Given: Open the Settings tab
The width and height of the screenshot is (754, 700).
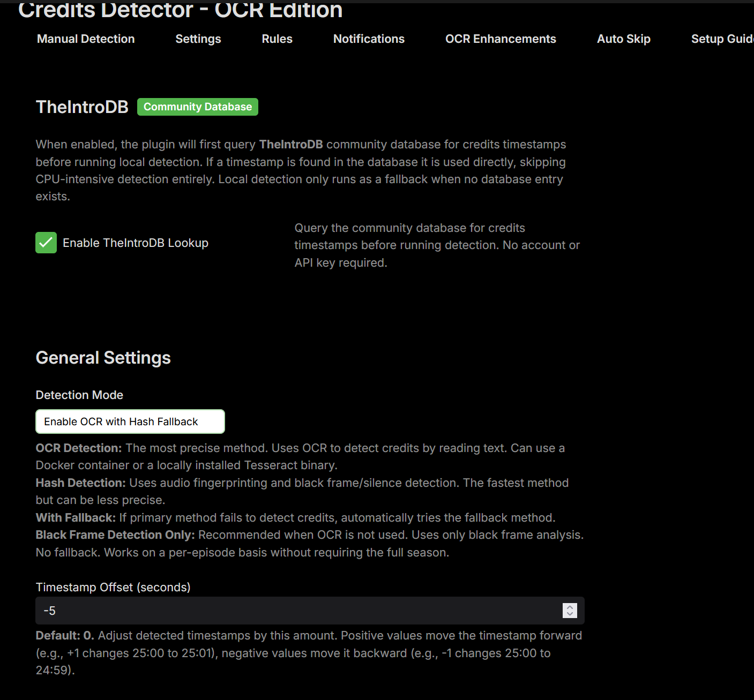Looking at the screenshot, I should (x=198, y=39).
